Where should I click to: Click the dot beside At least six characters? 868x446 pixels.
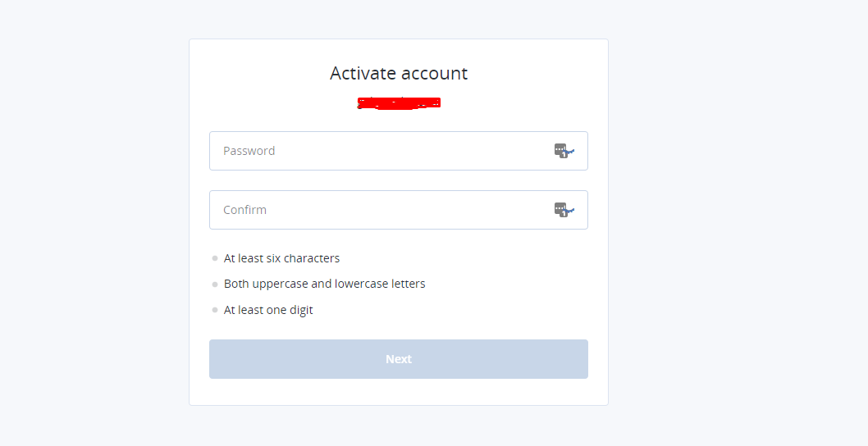pyautogui.click(x=215, y=258)
